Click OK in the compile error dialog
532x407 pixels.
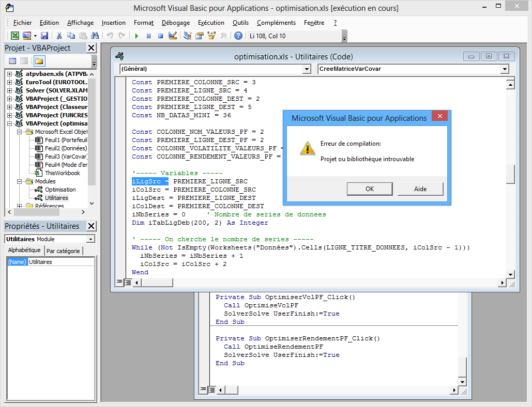(x=369, y=189)
